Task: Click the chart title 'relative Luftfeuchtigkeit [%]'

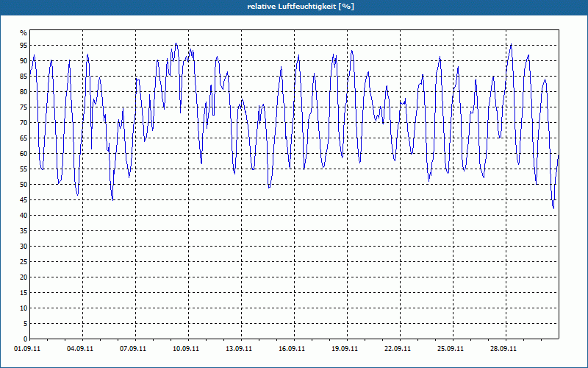Action: coord(301,7)
